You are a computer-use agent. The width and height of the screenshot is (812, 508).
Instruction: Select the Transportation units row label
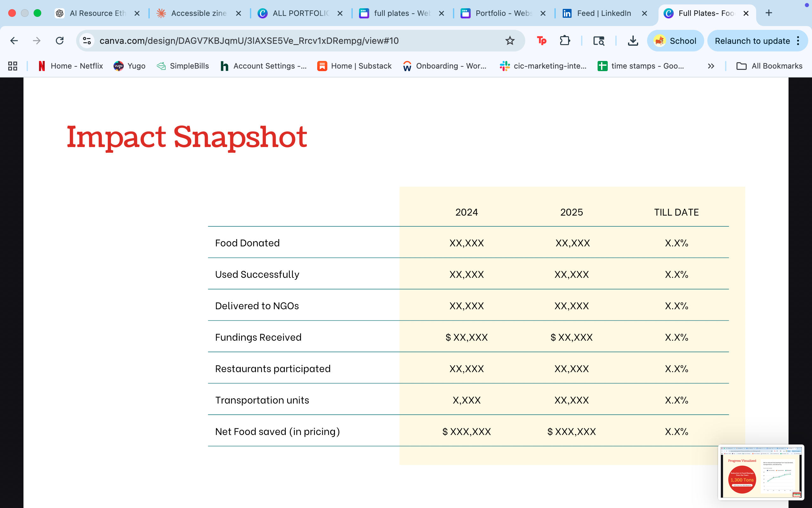262,400
